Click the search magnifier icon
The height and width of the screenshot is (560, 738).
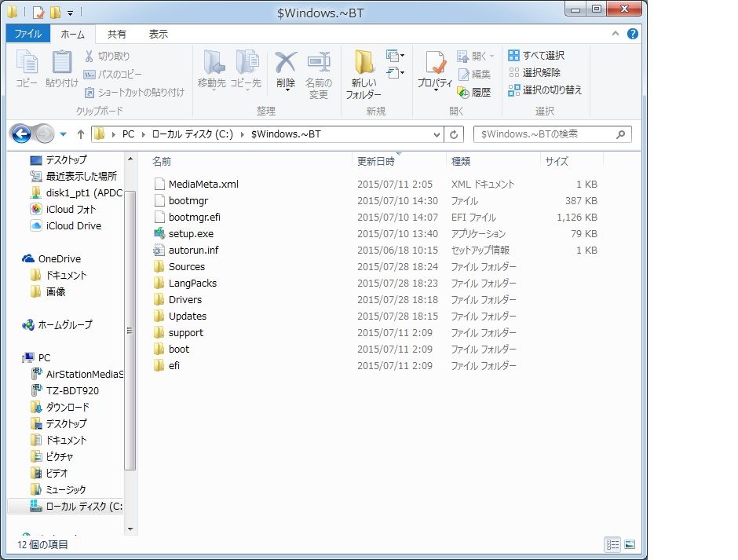click(621, 135)
